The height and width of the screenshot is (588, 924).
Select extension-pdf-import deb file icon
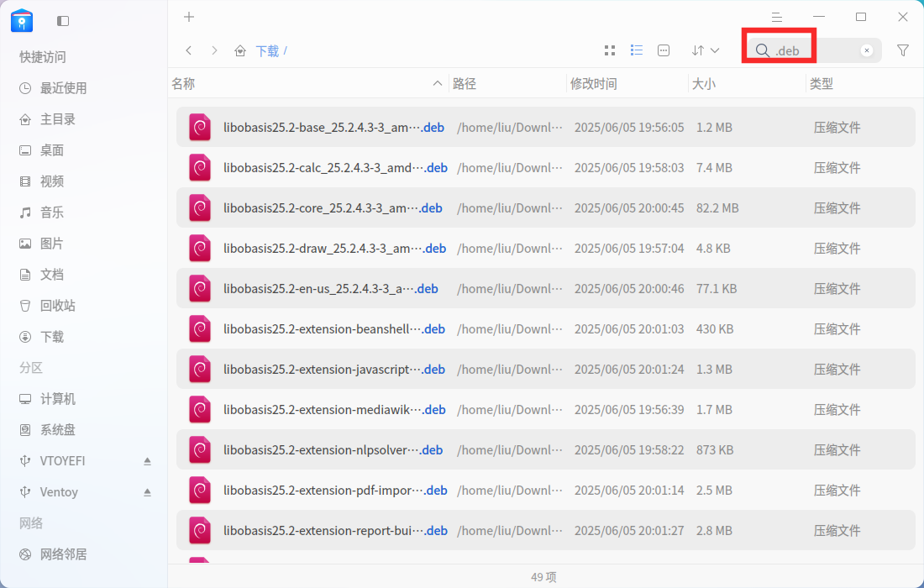tap(200, 491)
